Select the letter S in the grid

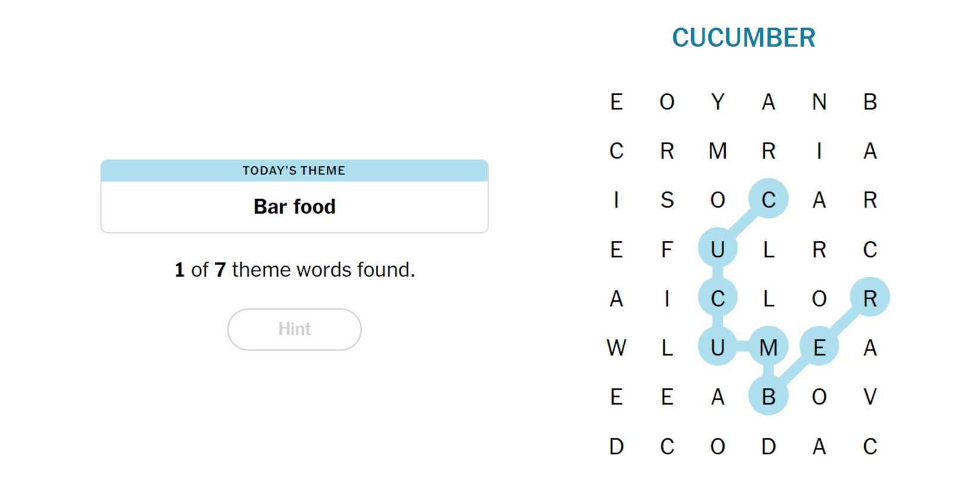[667, 200]
